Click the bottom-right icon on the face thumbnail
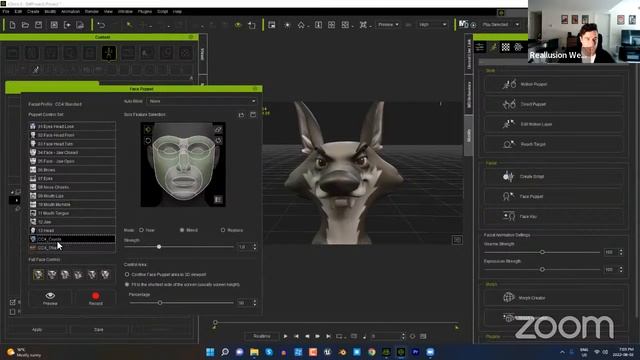The height and width of the screenshot is (360, 640). coord(218,199)
